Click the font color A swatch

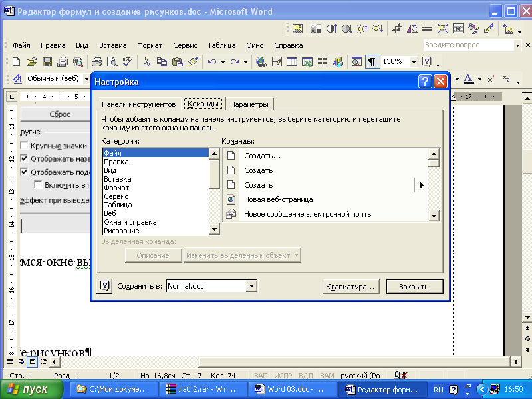tap(469, 79)
